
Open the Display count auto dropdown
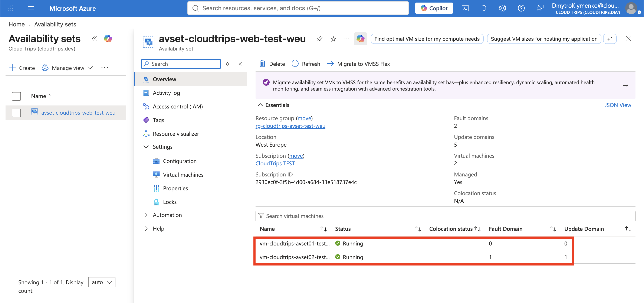pos(102,282)
